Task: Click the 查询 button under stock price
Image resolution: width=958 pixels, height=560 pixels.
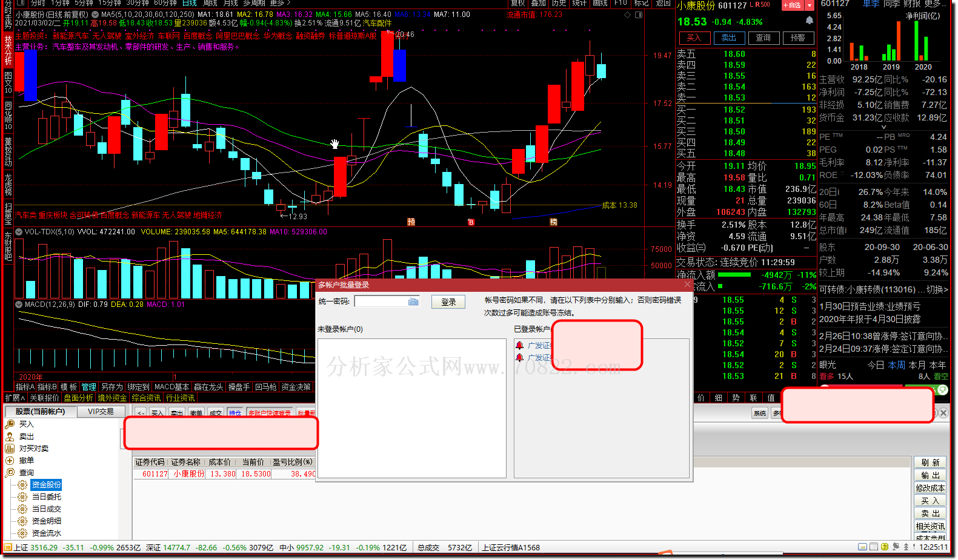Action: (x=763, y=38)
